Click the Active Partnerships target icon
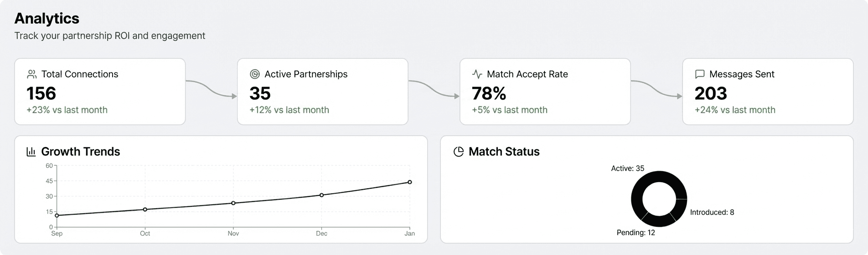This screenshot has height=255, width=868. tap(255, 74)
